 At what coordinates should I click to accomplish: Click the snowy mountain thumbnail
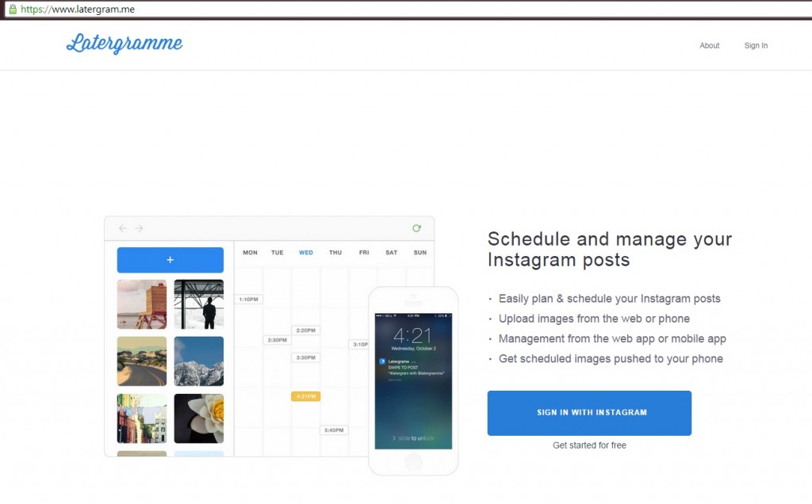199,361
